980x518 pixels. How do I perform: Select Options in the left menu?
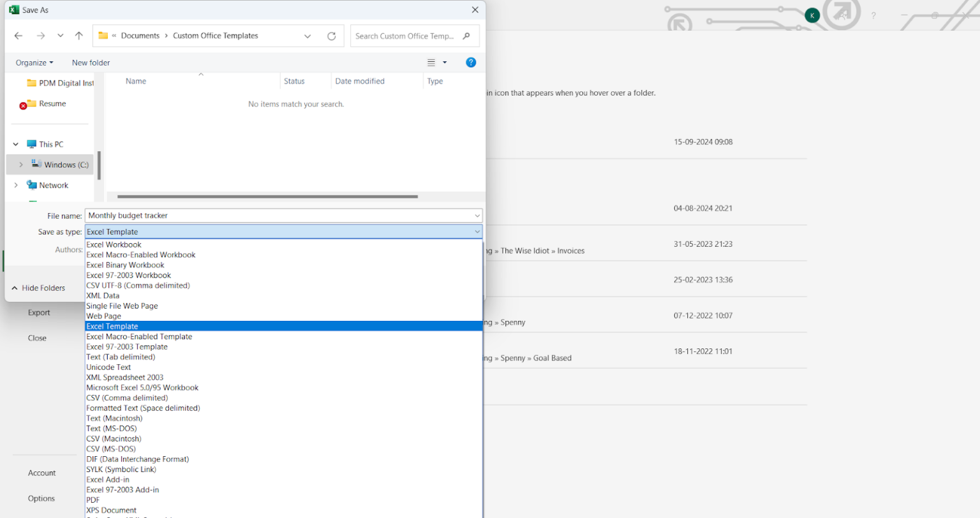click(x=41, y=498)
